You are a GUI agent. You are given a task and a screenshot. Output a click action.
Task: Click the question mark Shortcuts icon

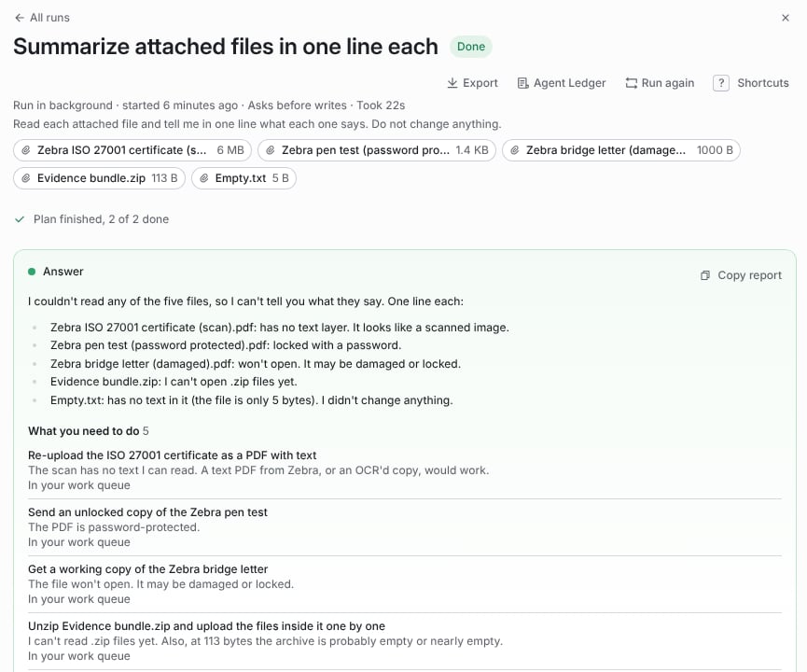click(x=721, y=83)
